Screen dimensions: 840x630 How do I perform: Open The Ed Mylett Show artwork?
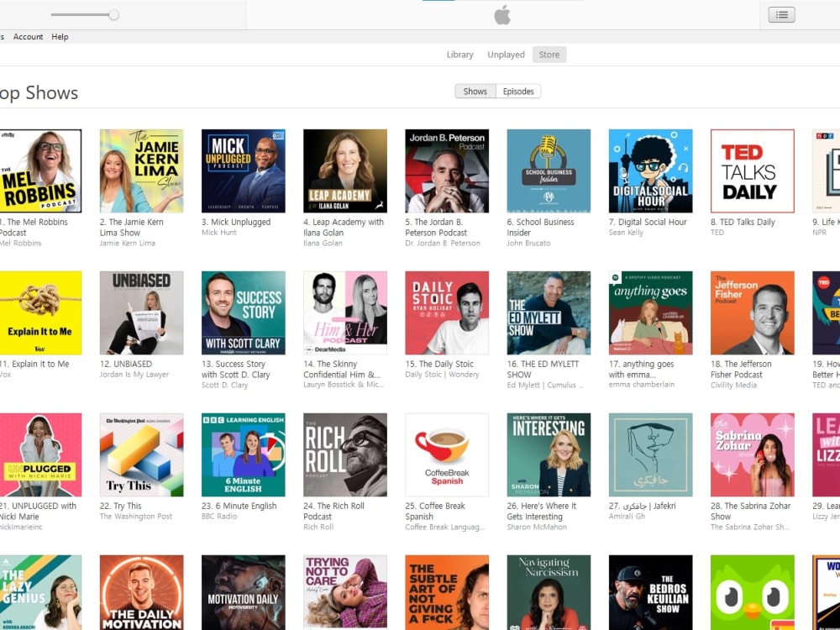click(x=549, y=312)
